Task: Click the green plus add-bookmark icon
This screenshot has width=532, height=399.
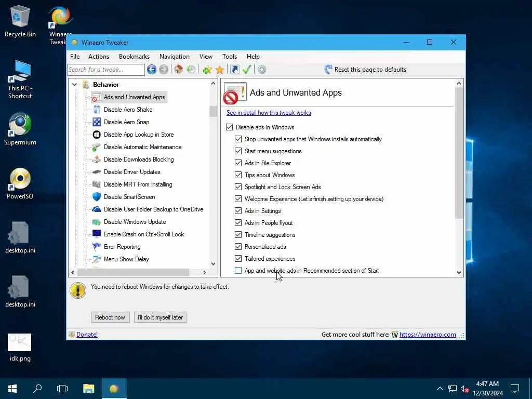Action: pos(207,70)
